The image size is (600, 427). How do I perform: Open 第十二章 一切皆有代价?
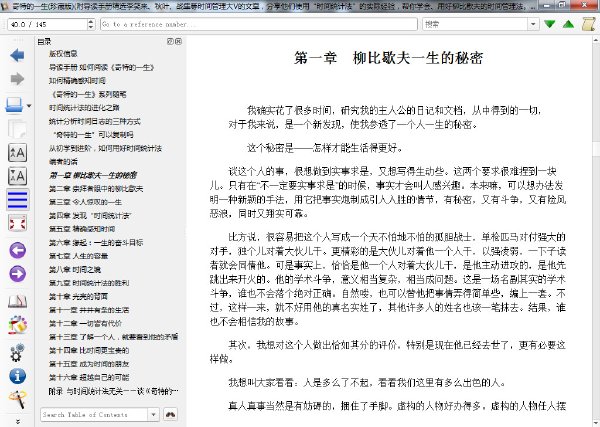coord(85,323)
